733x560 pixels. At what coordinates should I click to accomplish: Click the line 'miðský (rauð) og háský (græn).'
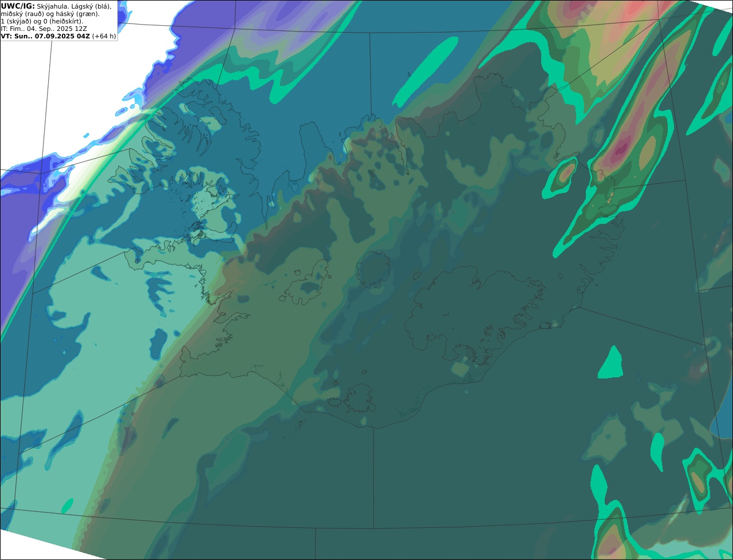pyautogui.click(x=50, y=14)
